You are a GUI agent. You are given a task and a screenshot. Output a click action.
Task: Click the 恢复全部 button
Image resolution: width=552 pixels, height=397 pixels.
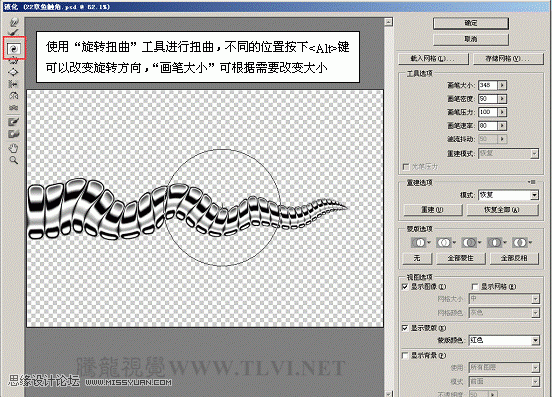coord(502,210)
